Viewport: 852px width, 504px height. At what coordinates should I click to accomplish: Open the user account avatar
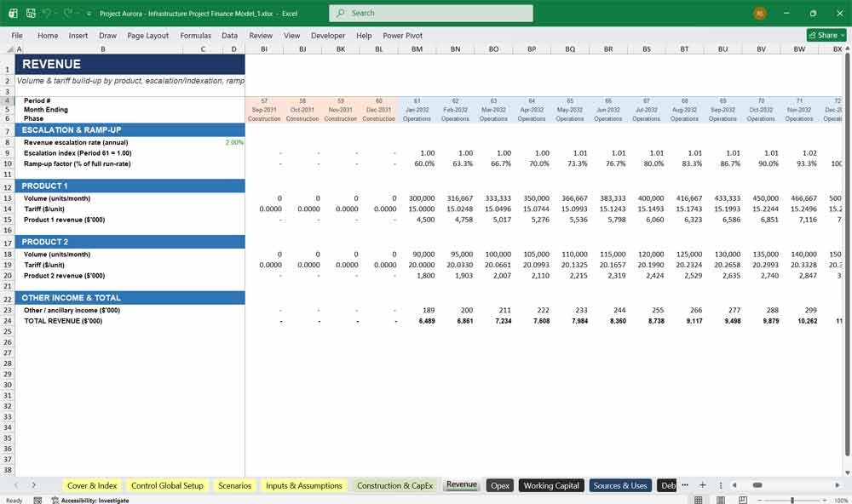point(760,13)
